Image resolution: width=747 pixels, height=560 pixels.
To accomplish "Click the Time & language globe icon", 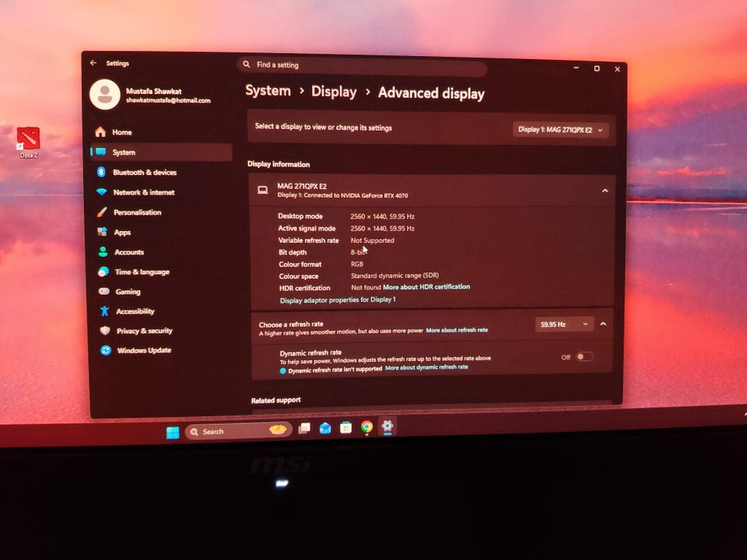I will coord(103,271).
